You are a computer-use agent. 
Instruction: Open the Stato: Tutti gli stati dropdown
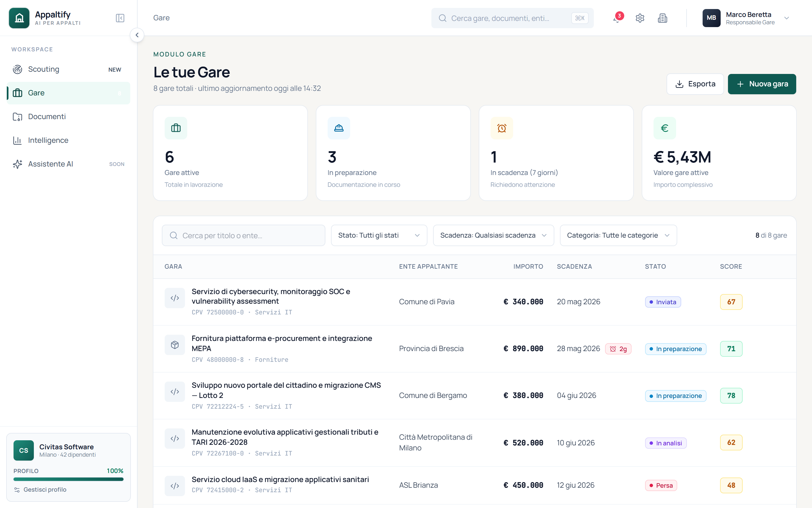(x=379, y=236)
